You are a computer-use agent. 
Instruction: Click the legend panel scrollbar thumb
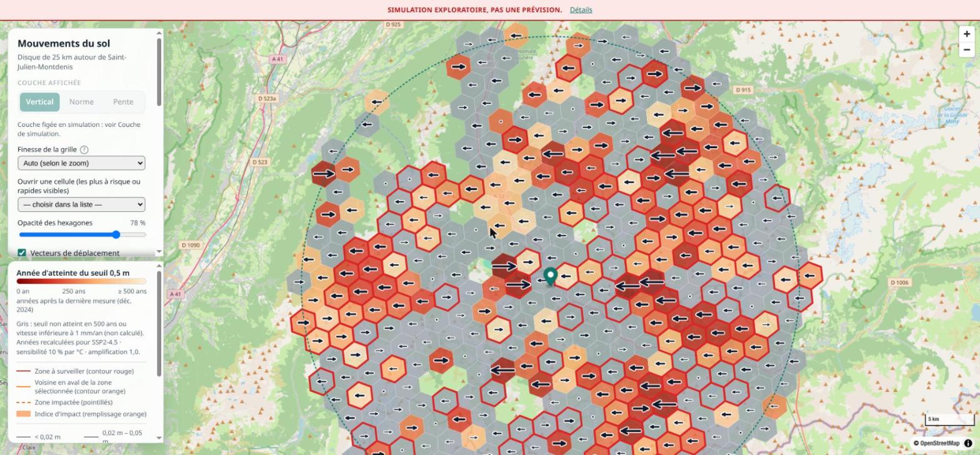159,324
